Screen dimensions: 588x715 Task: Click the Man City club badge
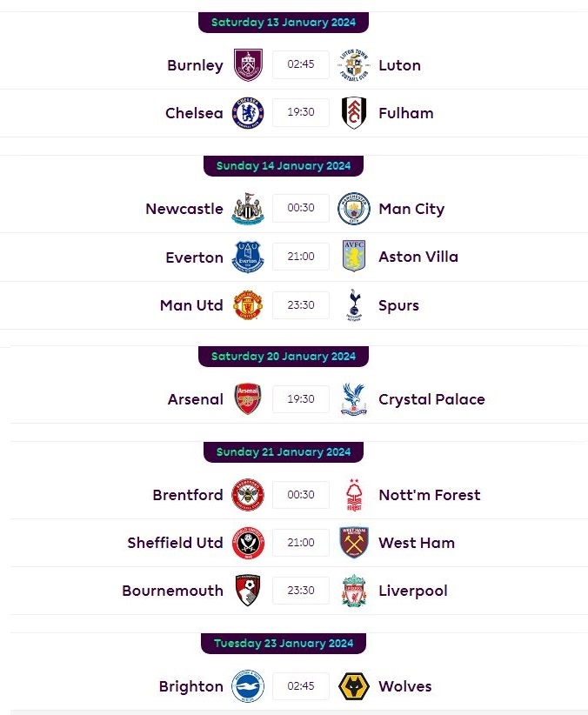click(354, 209)
